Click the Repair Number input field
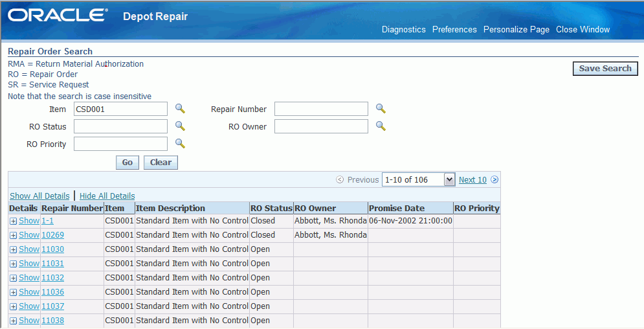 tap(321, 109)
